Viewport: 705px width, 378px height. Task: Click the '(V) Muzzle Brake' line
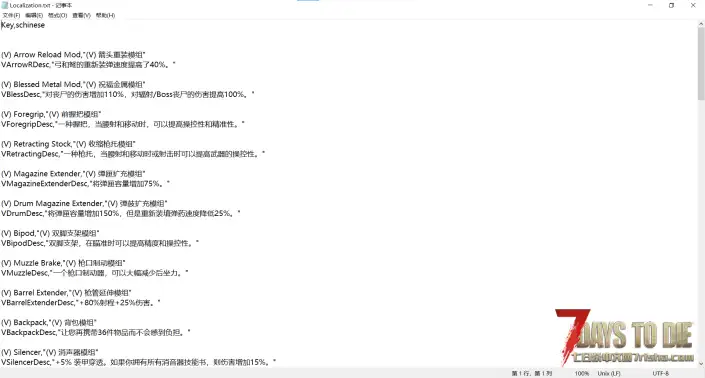coord(63,263)
